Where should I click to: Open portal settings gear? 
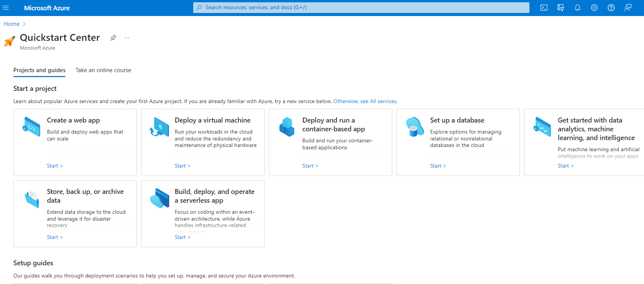[594, 8]
